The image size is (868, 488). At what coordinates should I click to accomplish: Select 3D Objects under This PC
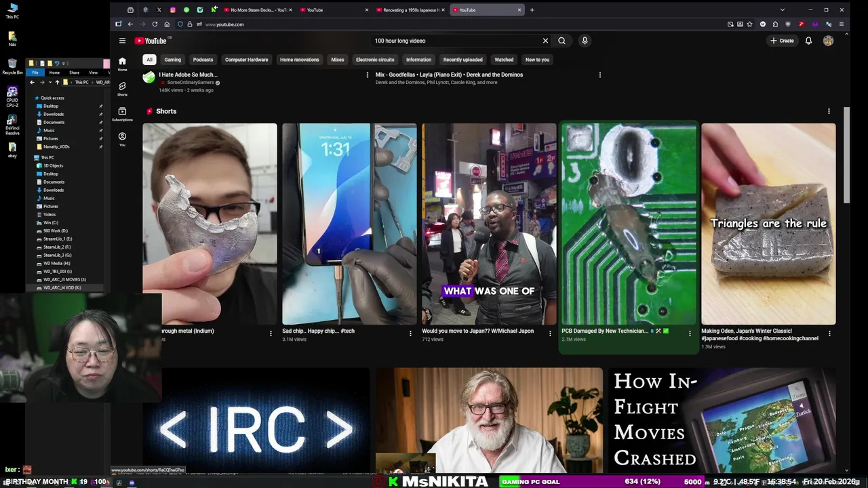coord(53,165)
